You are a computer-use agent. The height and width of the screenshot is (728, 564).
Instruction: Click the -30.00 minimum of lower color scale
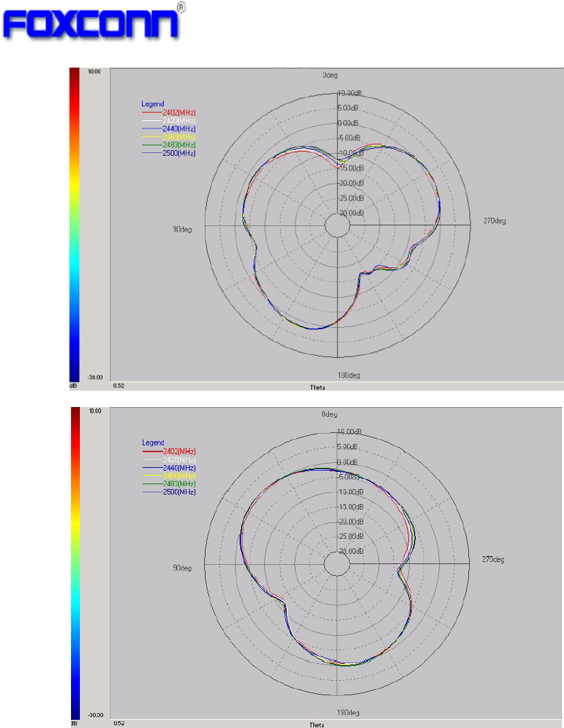coord(95,716)
